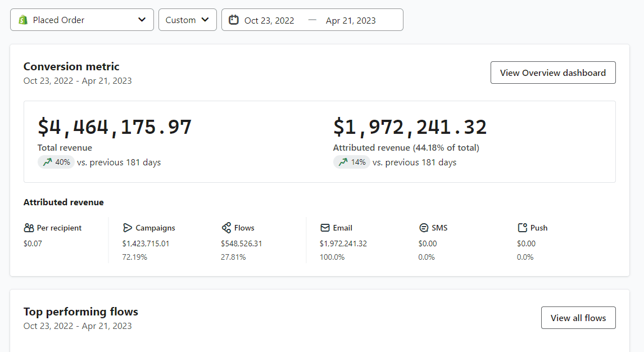Viewport: 644px width, 352px height.
Task: Click the Per recipient value $0.07
Action: (33, 243)
